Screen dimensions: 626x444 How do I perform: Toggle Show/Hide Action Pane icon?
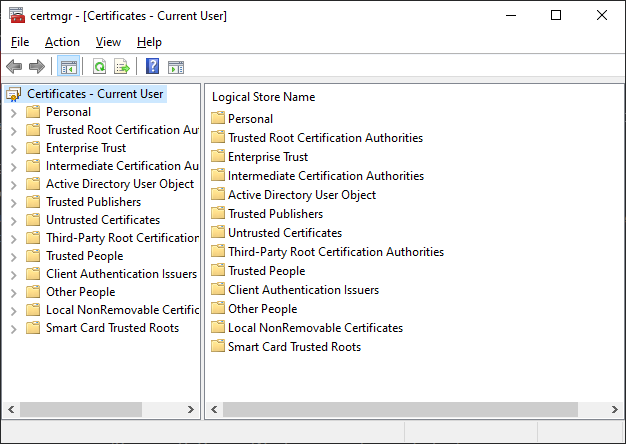[x=176, y=67]
